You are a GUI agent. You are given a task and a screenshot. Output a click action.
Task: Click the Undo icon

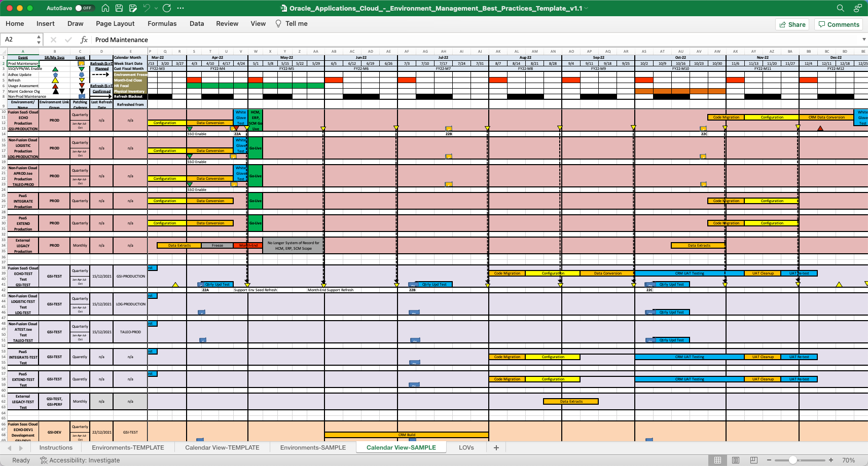(x=147, y=8)
